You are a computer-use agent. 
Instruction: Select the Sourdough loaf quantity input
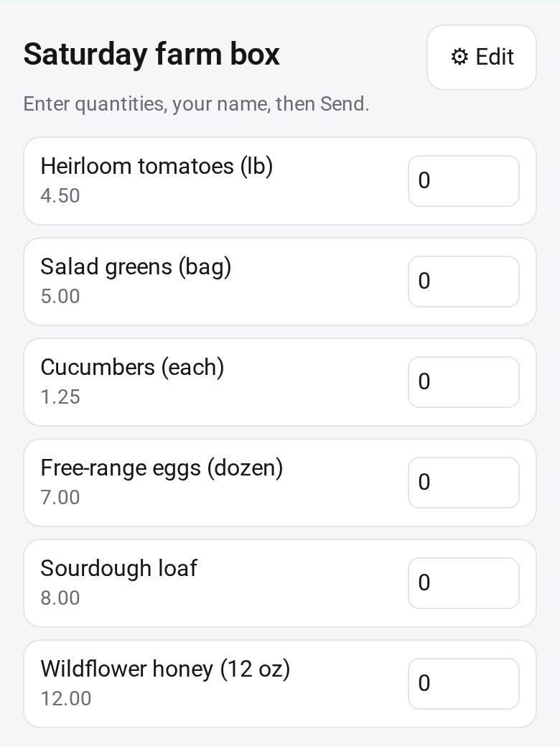click(463, 583)
